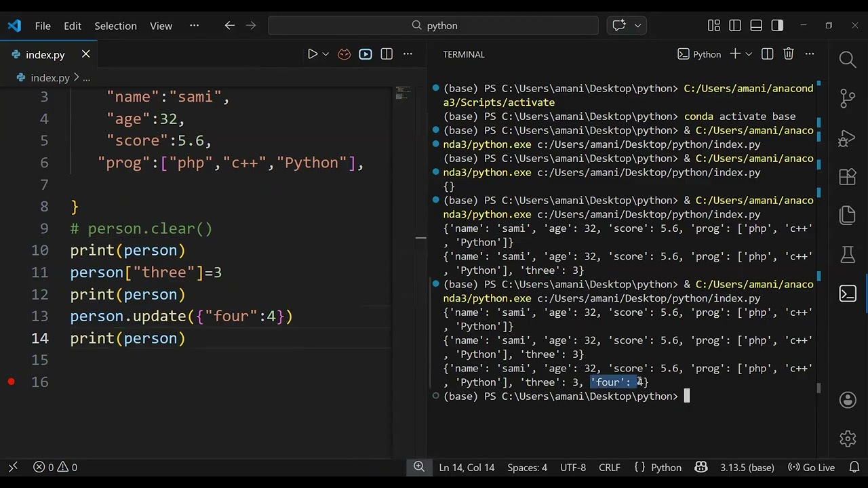
Task: Split the terminal
Action: click(768, 54)
